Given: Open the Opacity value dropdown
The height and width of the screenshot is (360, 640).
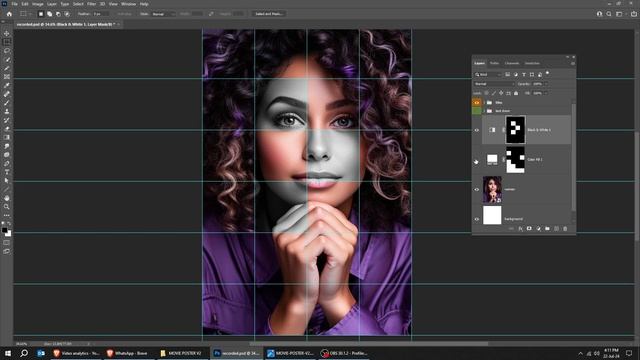Looking at the screenshot, I should [x=546, y=84].
